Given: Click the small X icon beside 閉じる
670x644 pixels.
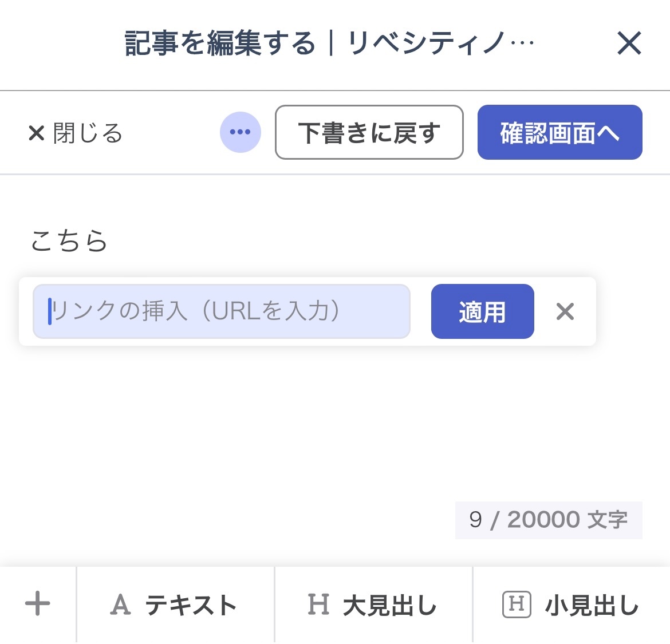Looking at the screenshot, I should (x=36, y=132).
